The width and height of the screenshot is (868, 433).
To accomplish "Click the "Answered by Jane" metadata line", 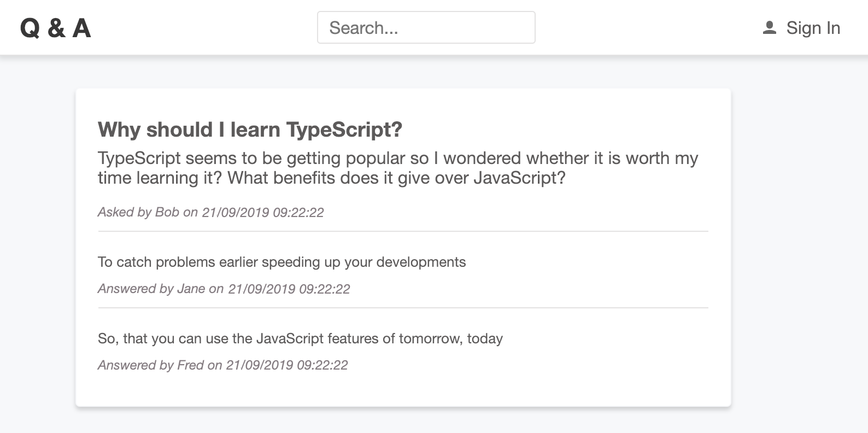I will [x=224, y=289].
